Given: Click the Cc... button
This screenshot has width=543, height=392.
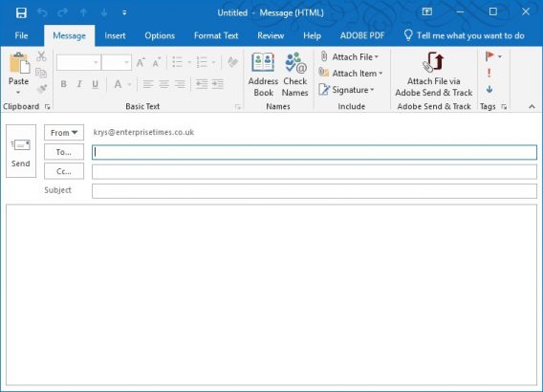Looking at the screenshot, I should pyautogui.click(x=64, y=171).
